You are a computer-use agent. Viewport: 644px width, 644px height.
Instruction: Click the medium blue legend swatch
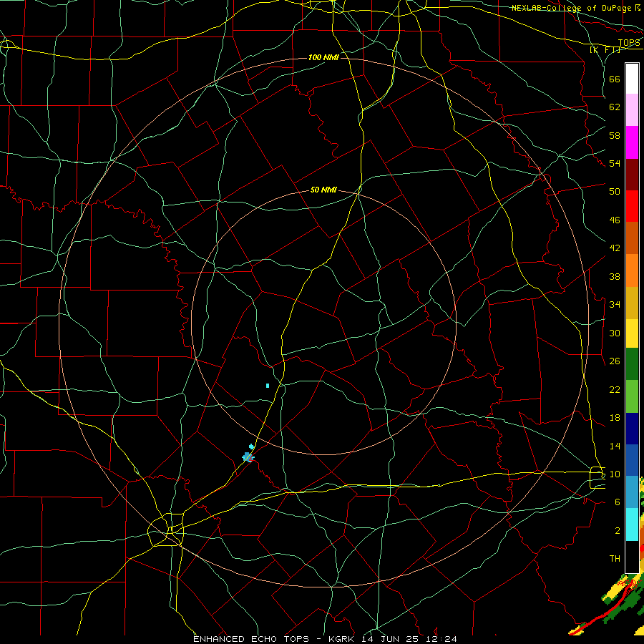(x=632, y=460)
